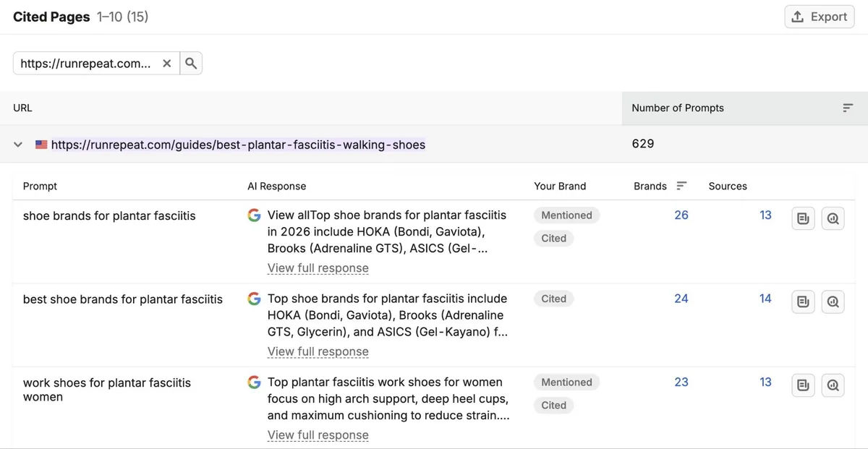Select prompt 'work shoes for plantar fasciitis women'
868x449 pixels.
pyautogui.click(x=107, y=390)
